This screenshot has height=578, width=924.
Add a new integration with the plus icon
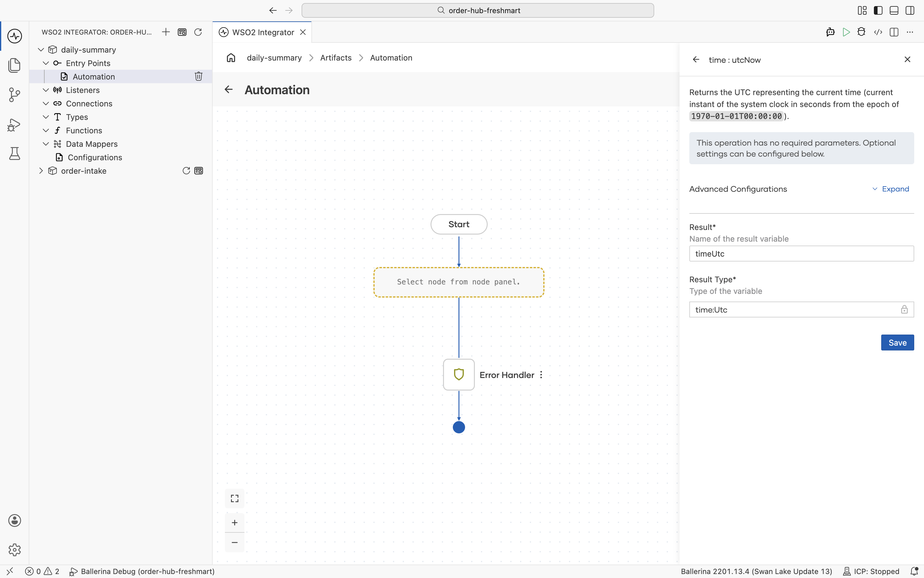166,32
